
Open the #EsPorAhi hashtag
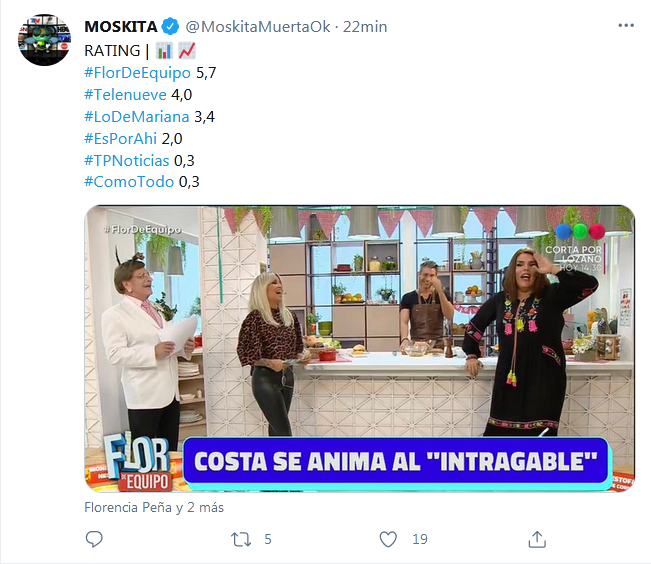120,139
